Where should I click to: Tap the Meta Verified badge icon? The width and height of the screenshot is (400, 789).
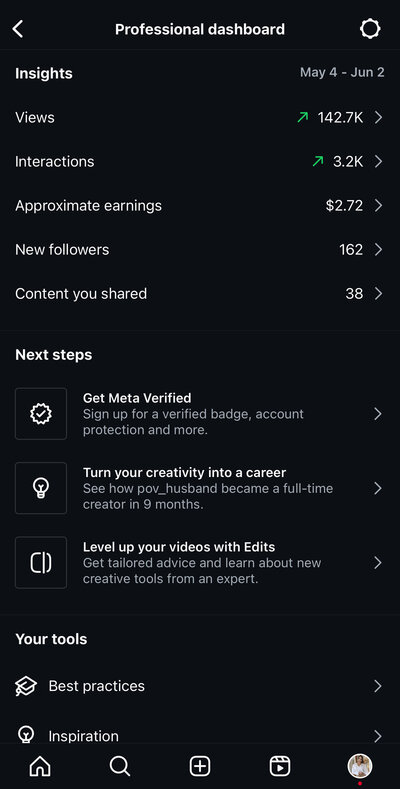point(41,414)
